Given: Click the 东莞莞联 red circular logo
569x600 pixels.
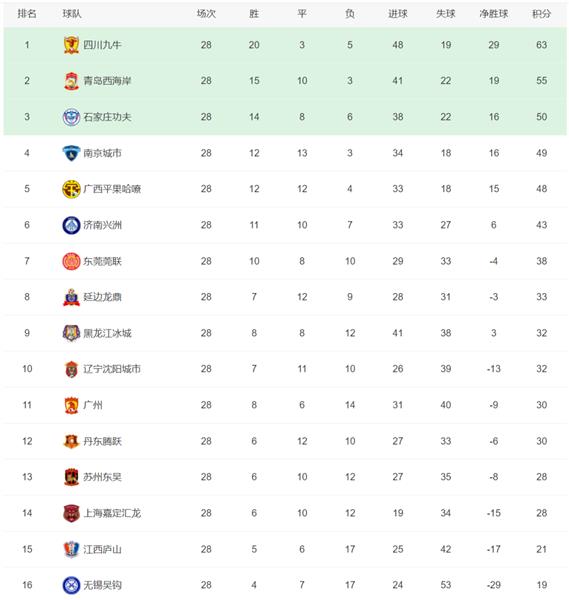Looking at the screenshot, I should [71, 261].
